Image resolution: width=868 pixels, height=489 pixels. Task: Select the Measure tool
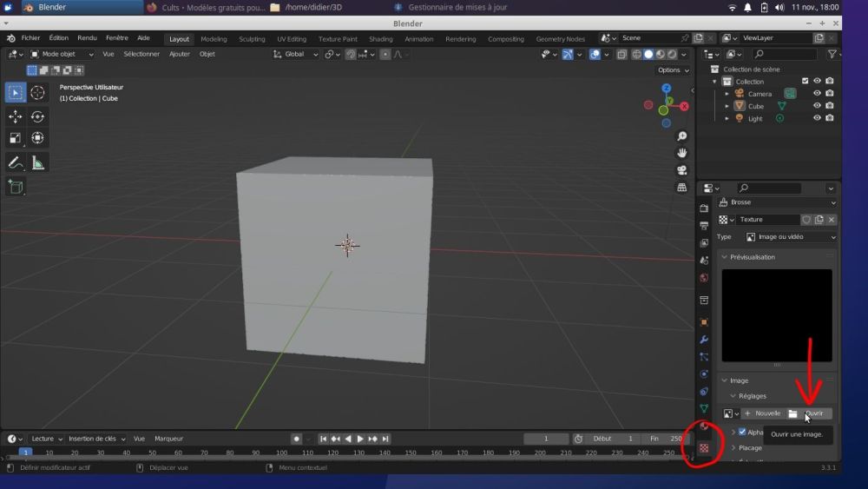tap(38, 162)
